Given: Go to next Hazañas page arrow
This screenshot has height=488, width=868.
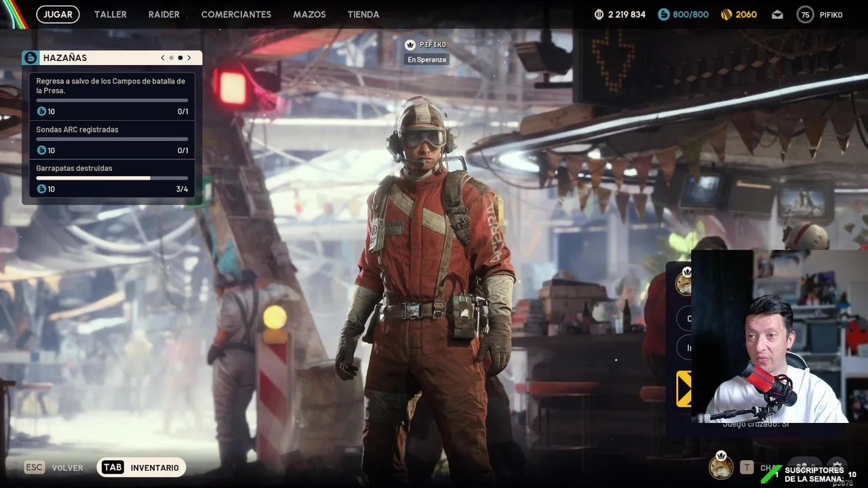Looking at the screenshot, I should coord(189,58).
